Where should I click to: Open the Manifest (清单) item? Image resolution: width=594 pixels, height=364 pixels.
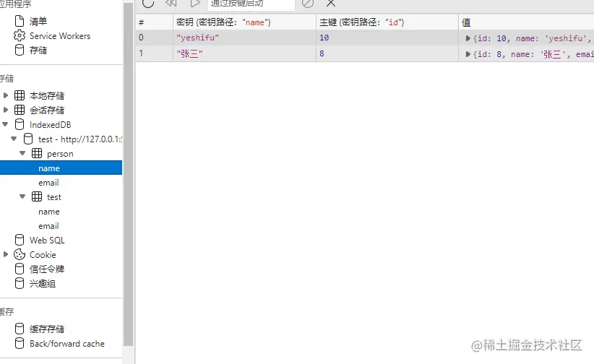click(38, 21)
